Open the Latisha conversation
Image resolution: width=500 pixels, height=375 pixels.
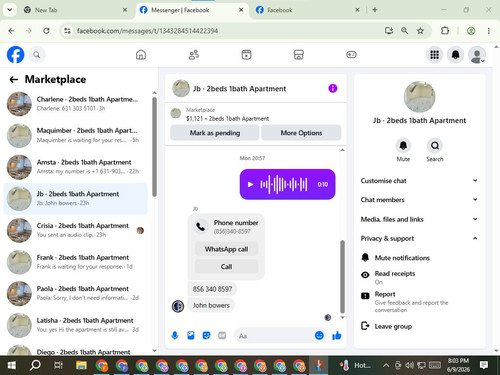76,325
